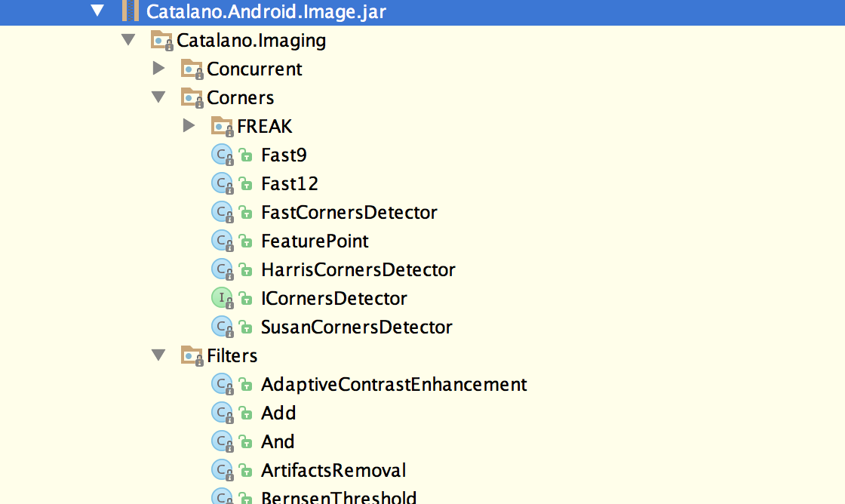Expand the Concurrent package node
This screenshot has height=504, width=845.
coord(158,69)
